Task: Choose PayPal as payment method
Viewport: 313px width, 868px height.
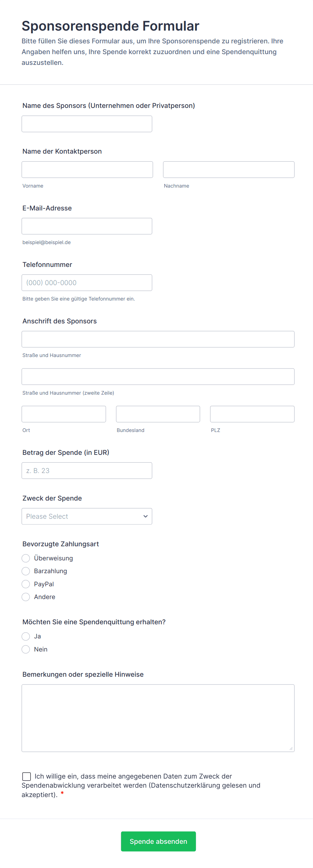Action: click(26, 584)
